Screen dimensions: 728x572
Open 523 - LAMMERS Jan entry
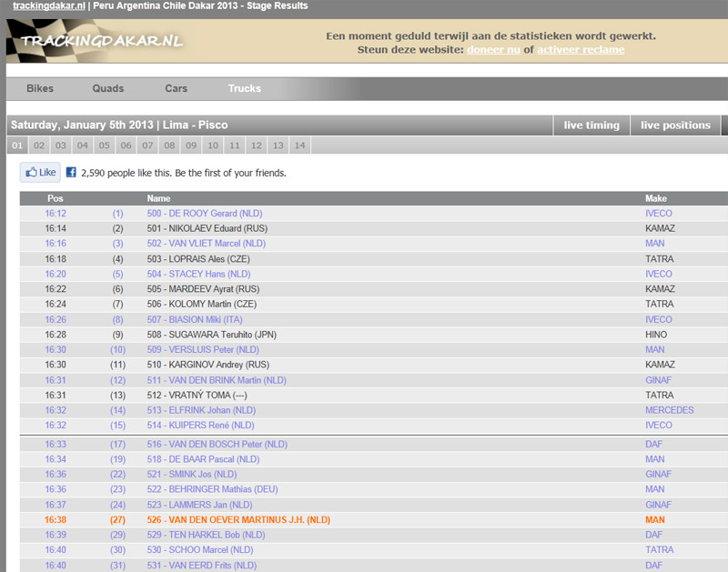199,505
